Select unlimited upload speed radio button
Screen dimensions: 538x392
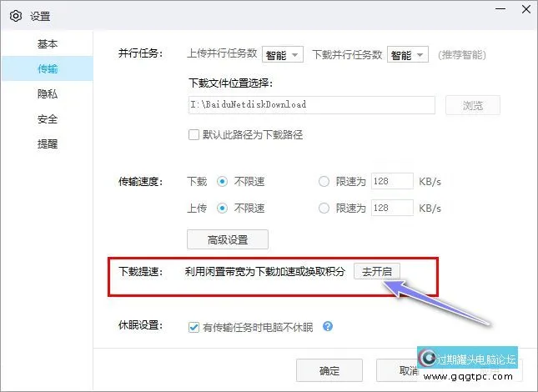click(223, 208)
